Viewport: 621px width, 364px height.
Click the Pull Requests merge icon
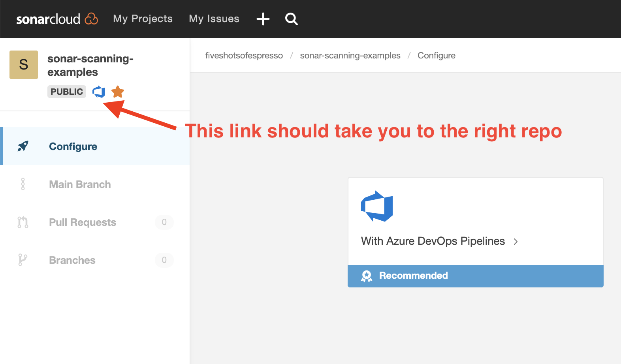(23, 222)
